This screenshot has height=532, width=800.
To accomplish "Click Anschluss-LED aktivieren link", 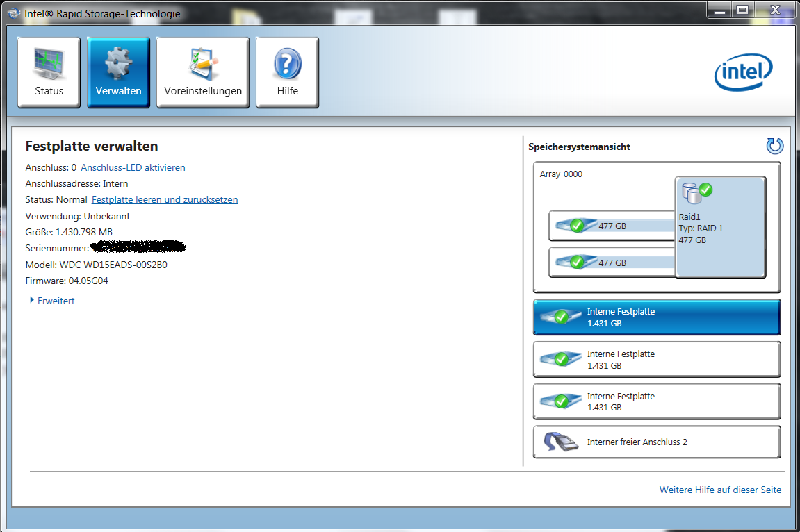I will point(133,167).
